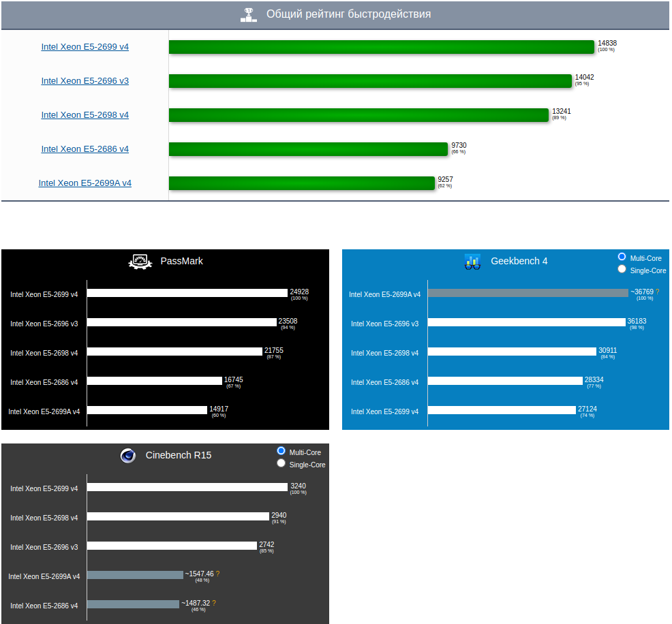Click the Cinebench estimated score ~1487.32
The image size is (672, 624).
196,603
